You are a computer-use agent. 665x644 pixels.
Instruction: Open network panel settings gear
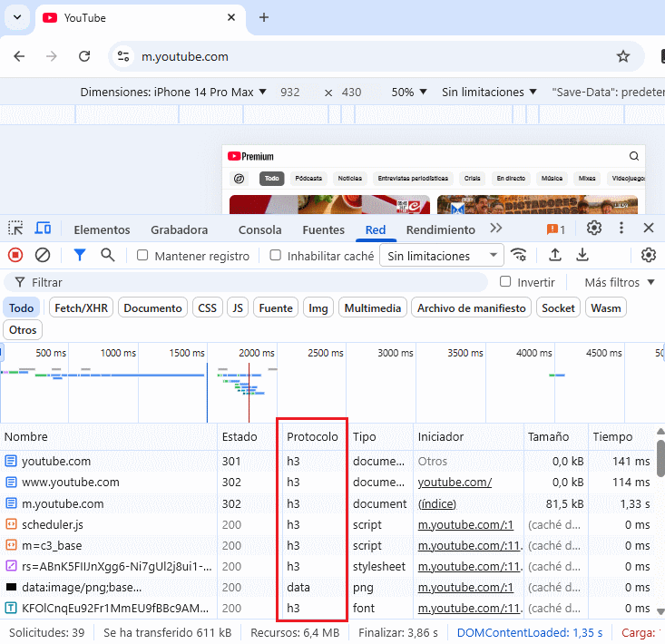[x=649, y=255]
